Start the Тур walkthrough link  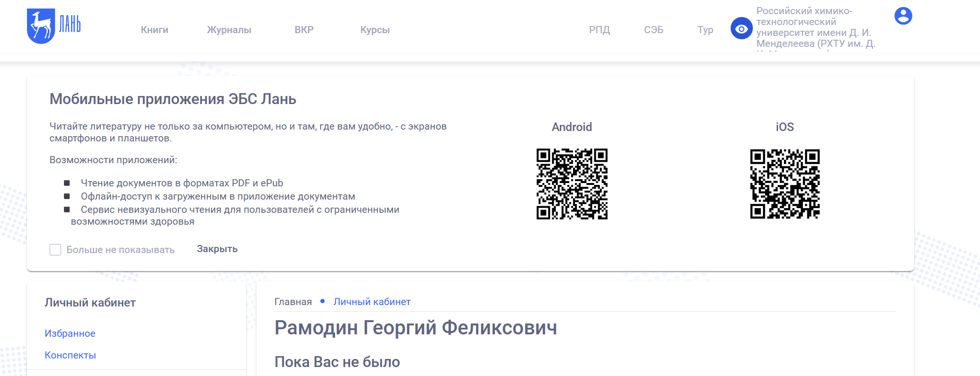(x=705, y=30)
